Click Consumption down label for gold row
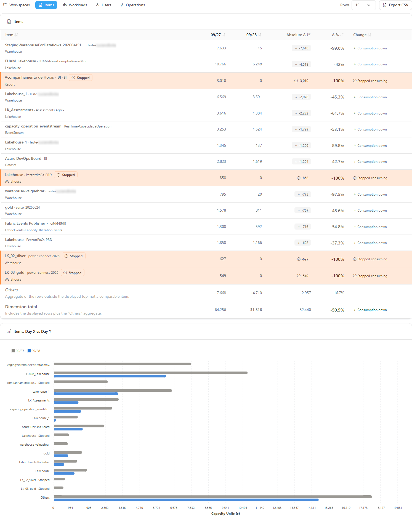This screenshot has width=412, height=532. [x=372, y=211]
